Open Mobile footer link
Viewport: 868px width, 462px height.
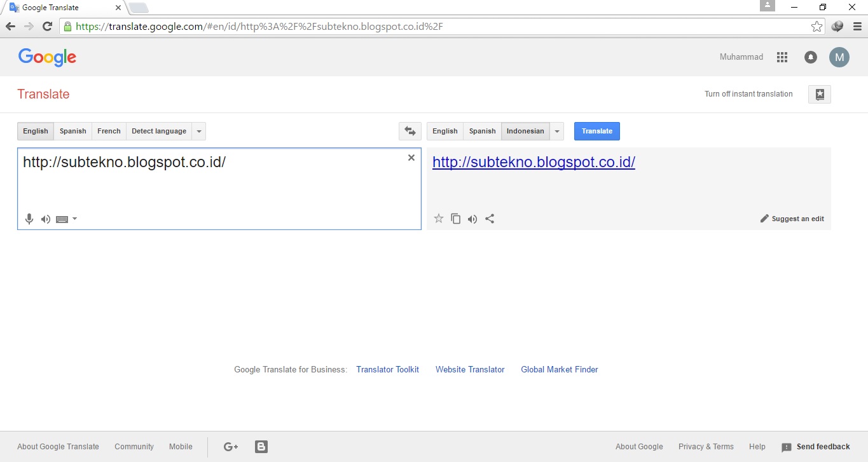pyautogui.click(x=181, y=447)
